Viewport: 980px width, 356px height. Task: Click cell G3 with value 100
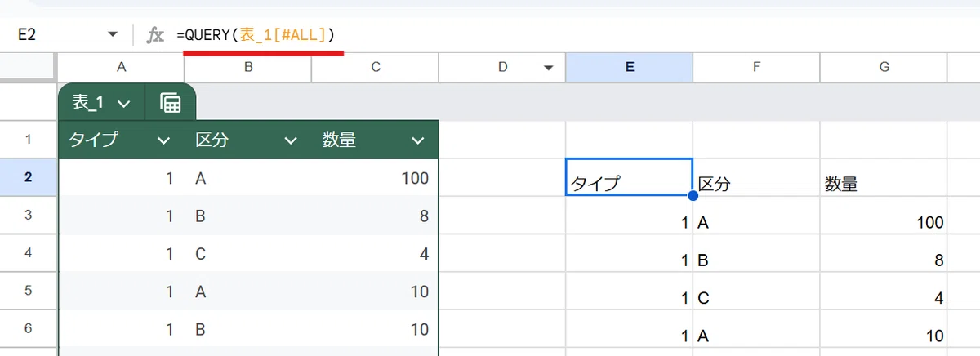click(884, 216)
